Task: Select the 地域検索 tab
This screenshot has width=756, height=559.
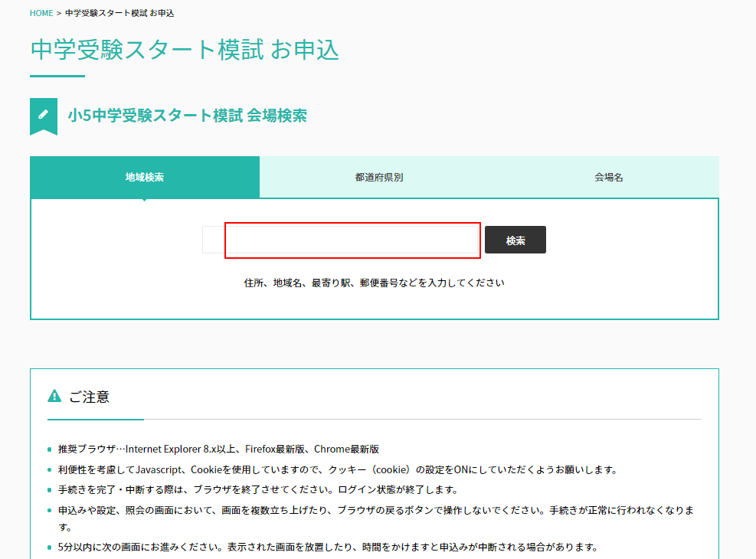Action: point(145,177)
